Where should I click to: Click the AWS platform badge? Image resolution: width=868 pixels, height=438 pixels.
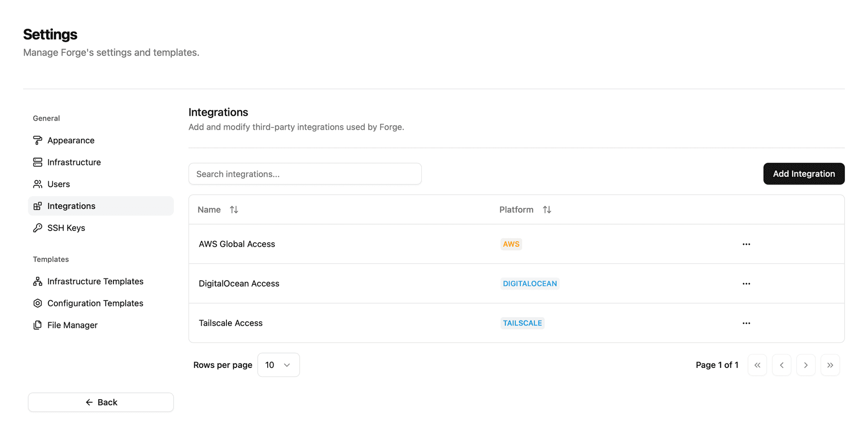(511, 244)
